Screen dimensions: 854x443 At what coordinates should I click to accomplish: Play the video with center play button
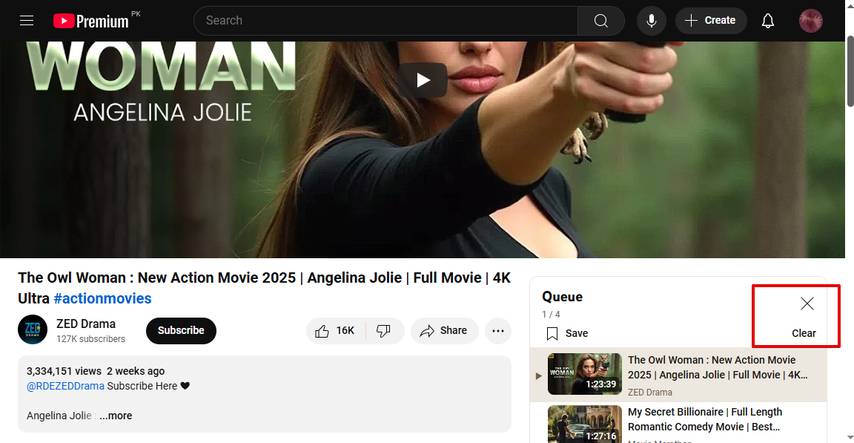click(x=423, y=81)
